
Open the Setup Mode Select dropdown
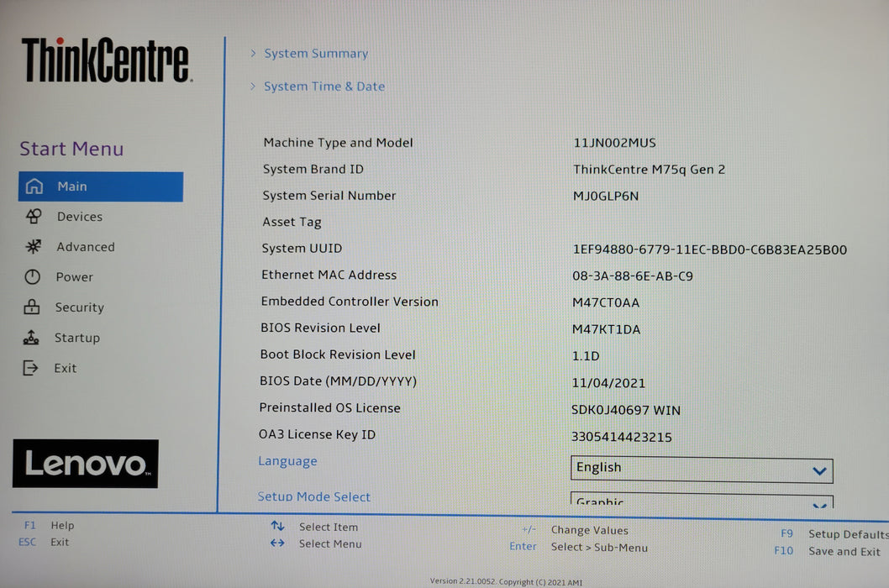(x=702, y=500)
